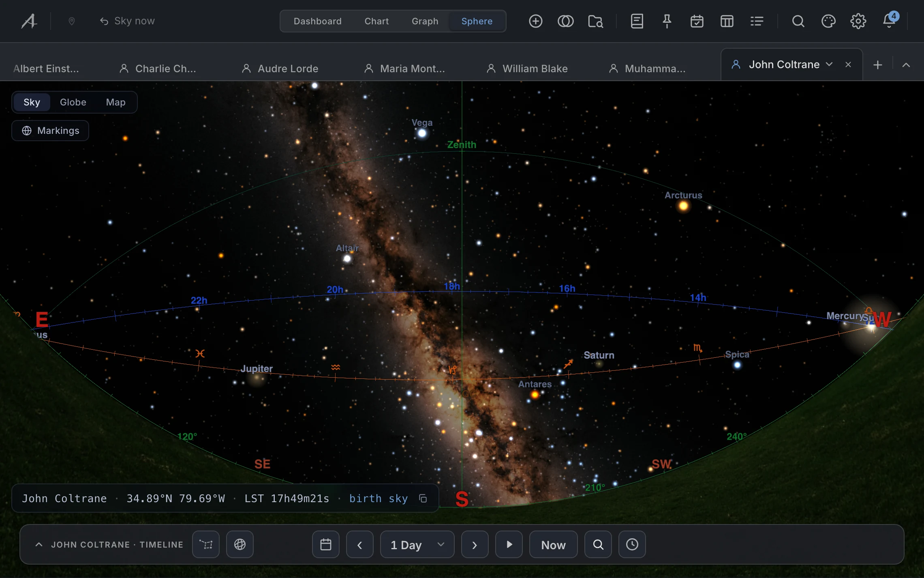Screen dimensions: 924x578
Task: Switch to the Graph tab
Action: tap(425, 21)
